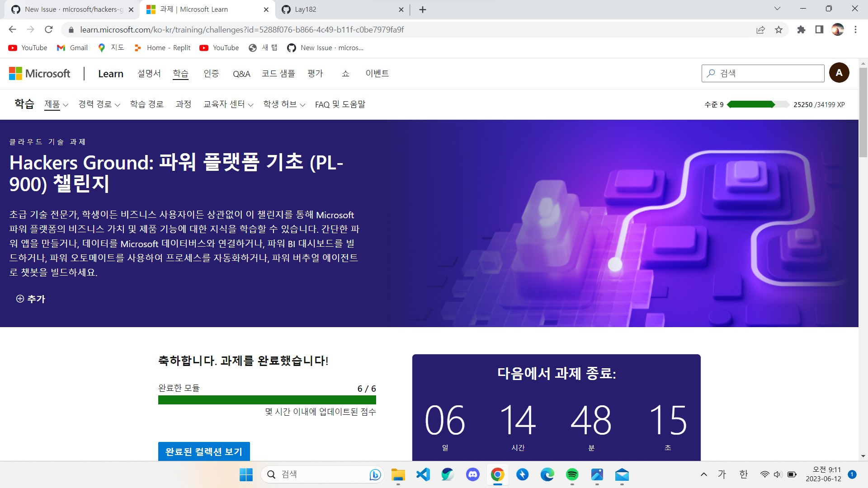
Task: Open the 코드 샘플 link
Action: [278, 73]
